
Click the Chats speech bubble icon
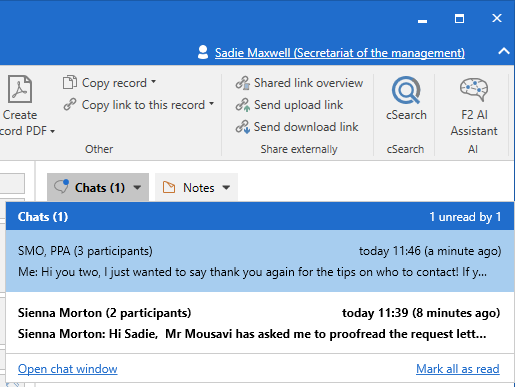pos(61,186)
